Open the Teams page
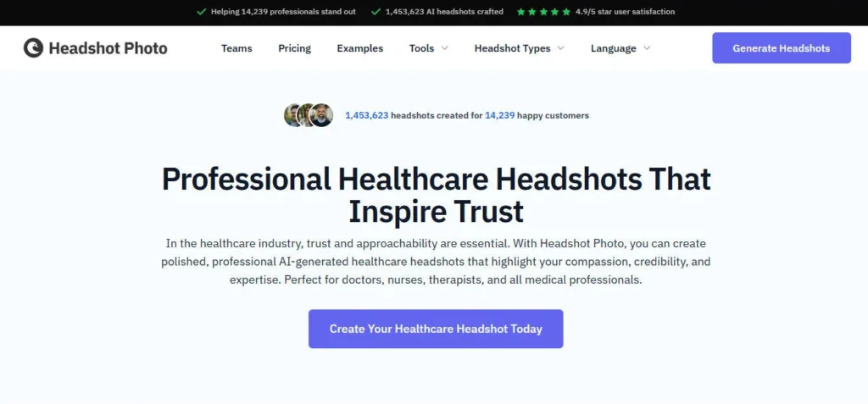This screenshot has height=404, width=868. pos(236,48)
